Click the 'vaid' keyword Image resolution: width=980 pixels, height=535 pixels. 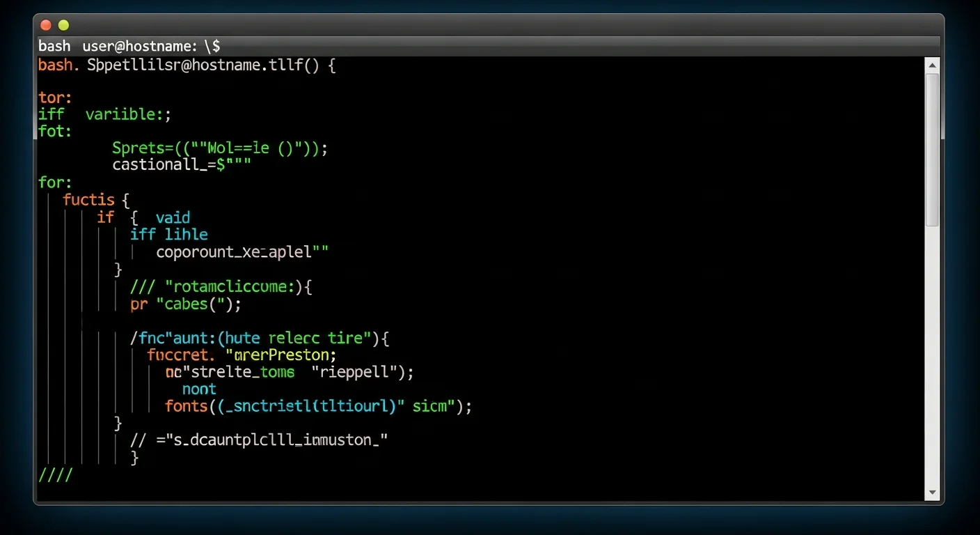coord(173,217)
